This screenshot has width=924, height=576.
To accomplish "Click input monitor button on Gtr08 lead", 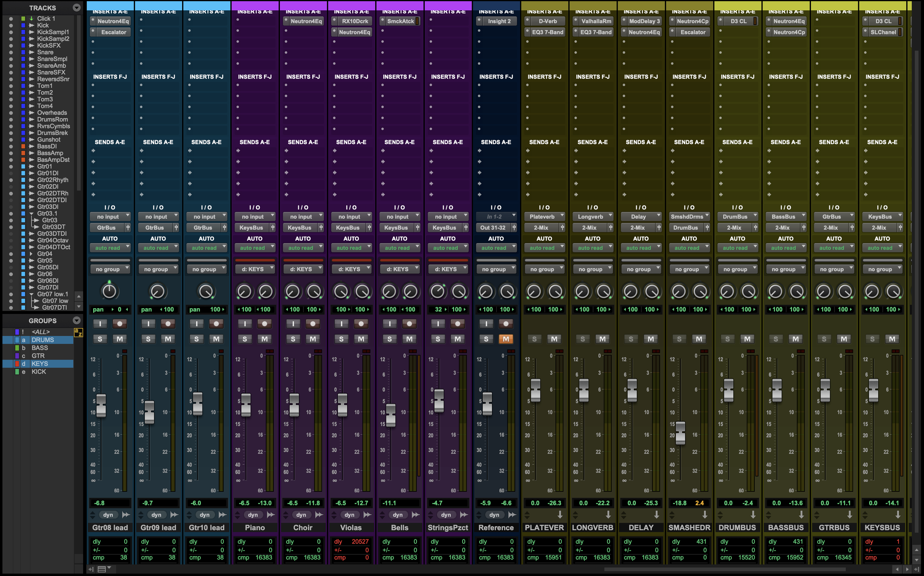I will point(100,324).
